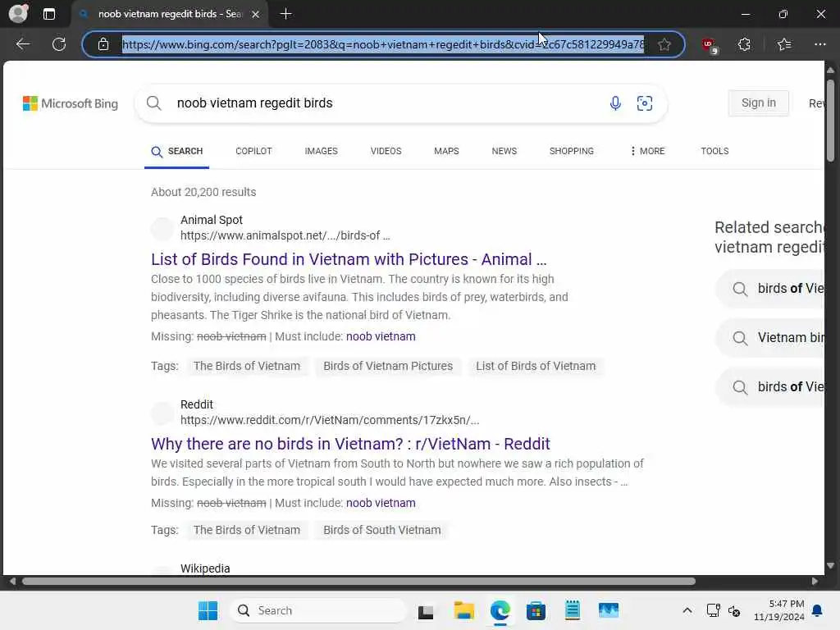Open the clock showing 5:47 PM
The image size is (840, 630).
pos(779,610)
